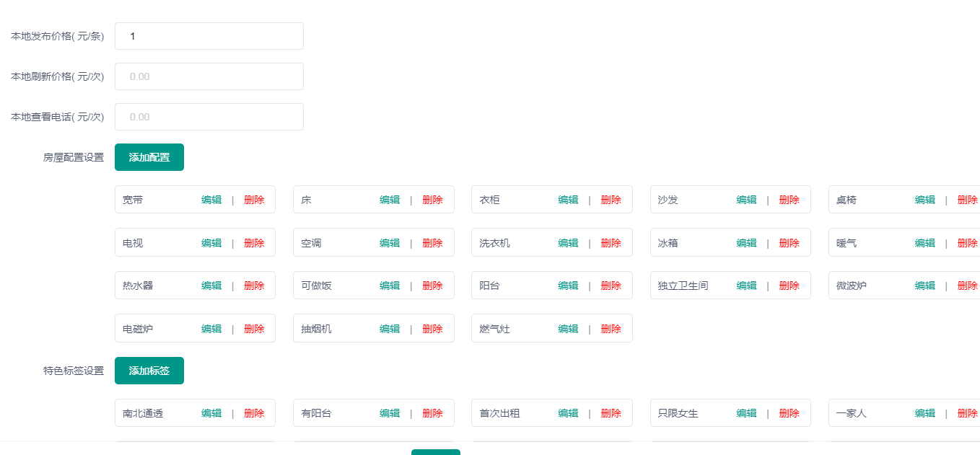Click the 本地发布价格 input field
The width and height of the screenshot is (980, 455).
pos(209,36)
